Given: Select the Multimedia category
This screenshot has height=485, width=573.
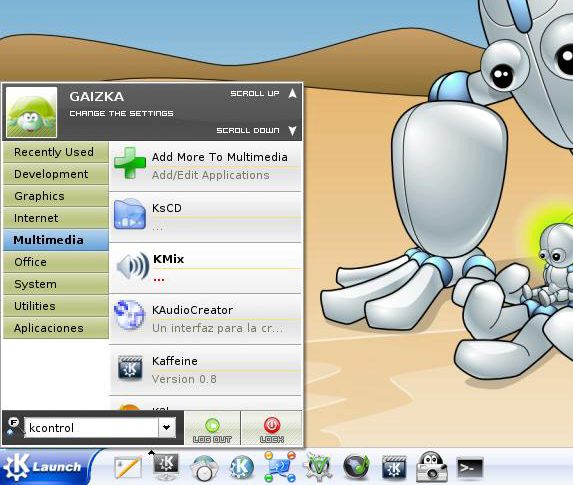Looking at the screenshot, I should point(56,240).
